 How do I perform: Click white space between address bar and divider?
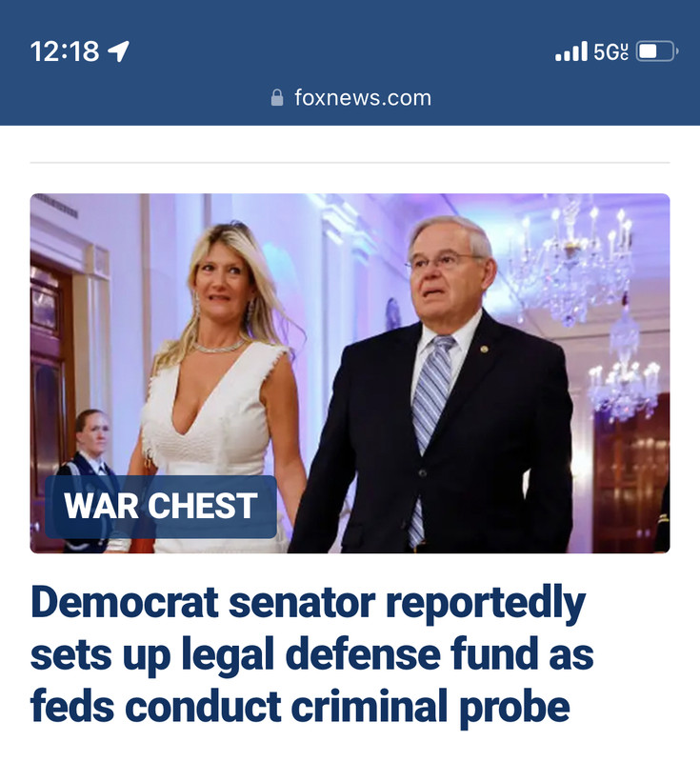click(x=350, y=143)
